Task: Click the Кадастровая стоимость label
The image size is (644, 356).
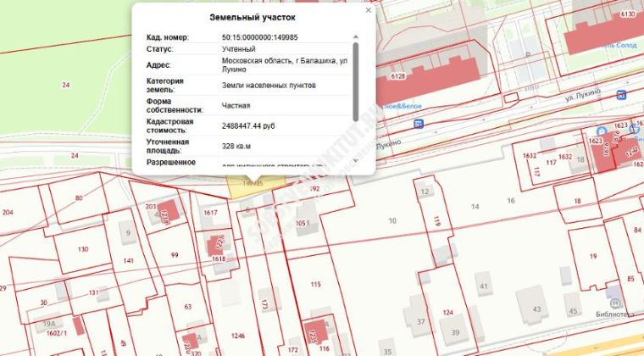Action: pos(169,126)
